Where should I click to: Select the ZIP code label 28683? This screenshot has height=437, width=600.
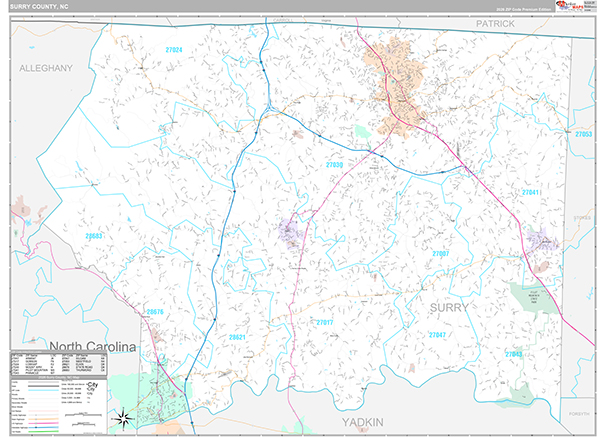tap(94, 236)
